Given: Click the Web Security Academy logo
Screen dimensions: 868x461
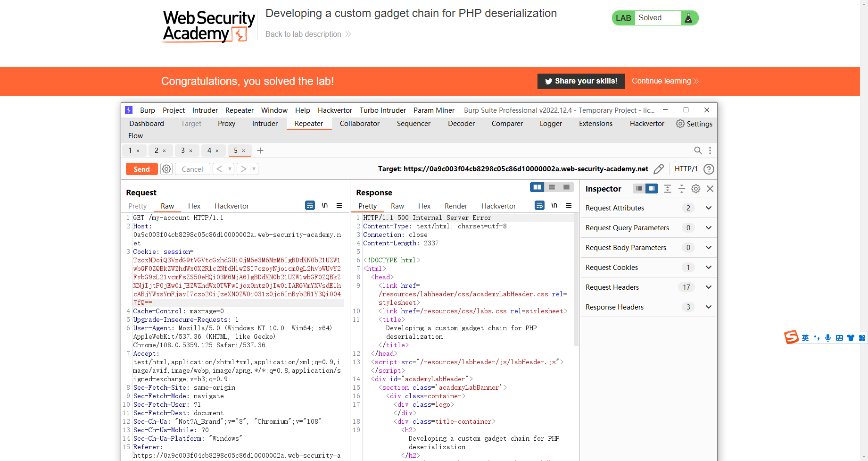Looking at the screenshot, I should pos(209,26).
